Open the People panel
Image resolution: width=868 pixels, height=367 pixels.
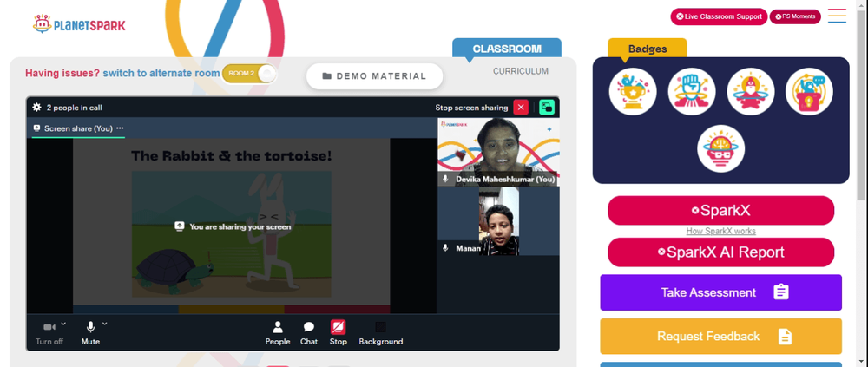[278, 333]
